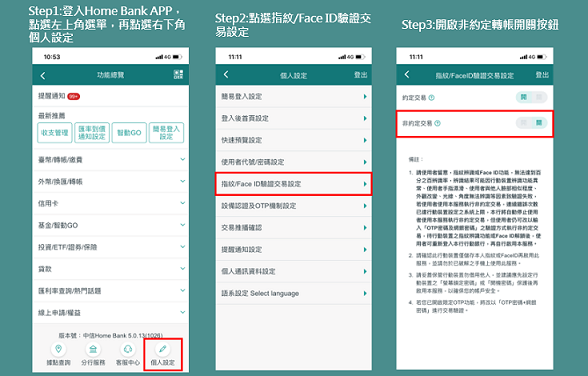
Task: Tap 匯率到價通知設定 recommendation button
Action: (92, 132)
